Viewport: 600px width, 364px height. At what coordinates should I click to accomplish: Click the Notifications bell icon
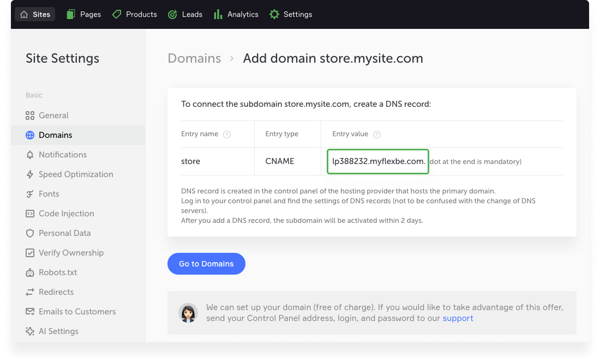(30, 155)
